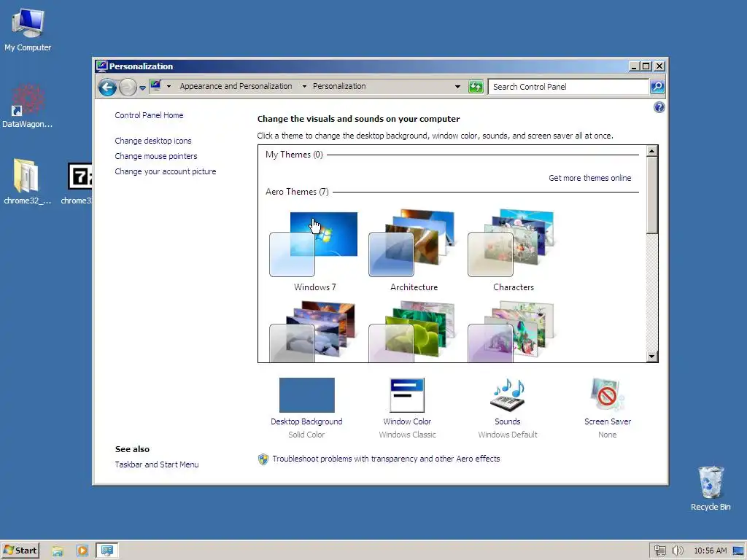Image resolution: width=747 pixels, height=560 pixels.
Task: Select the Recycle Bin icon
Action: click(x=711, y=489)
